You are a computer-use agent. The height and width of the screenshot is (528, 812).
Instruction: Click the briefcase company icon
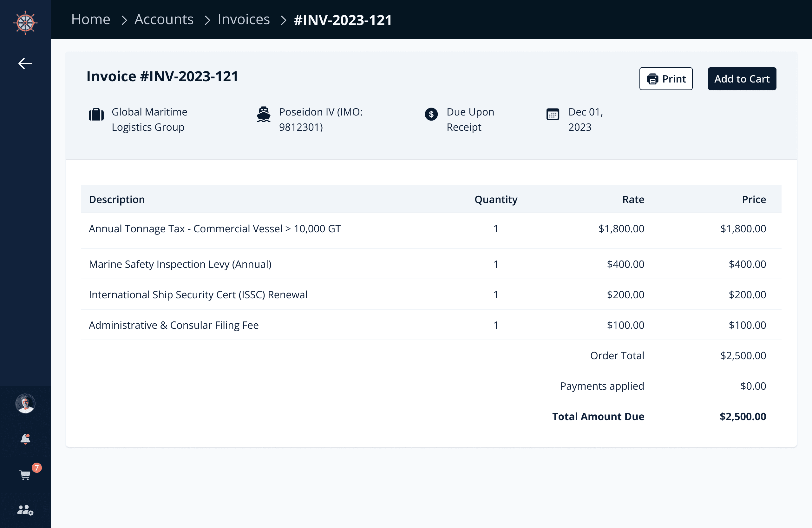pyautogui.click(x=96, y=114)
